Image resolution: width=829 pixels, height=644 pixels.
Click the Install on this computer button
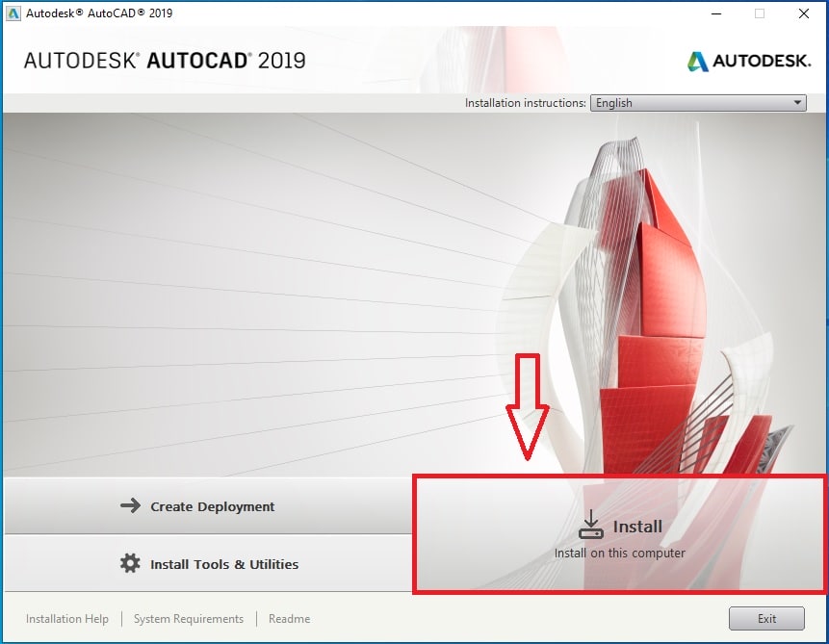[x=620, y=534]
